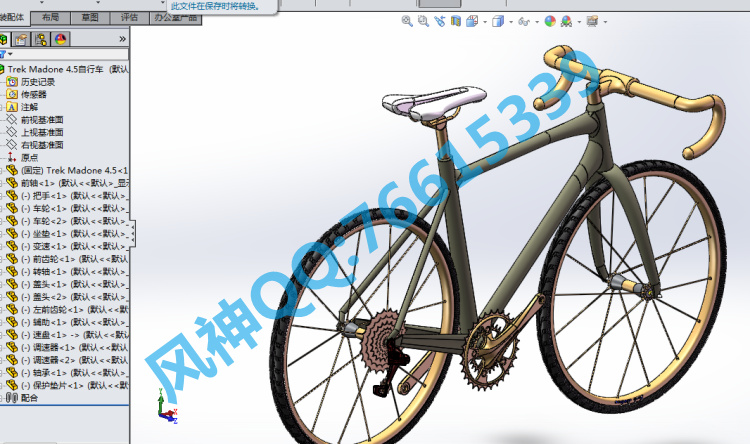750x444 pixels.
Task: Select the 盖头<1> component
Action: pyautogui.click(x=74, y=284)
